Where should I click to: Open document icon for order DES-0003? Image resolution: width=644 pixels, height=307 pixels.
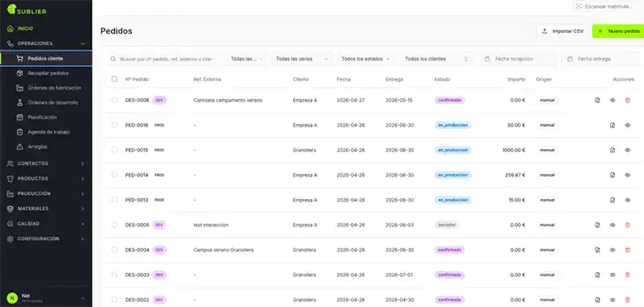[597, 275]
